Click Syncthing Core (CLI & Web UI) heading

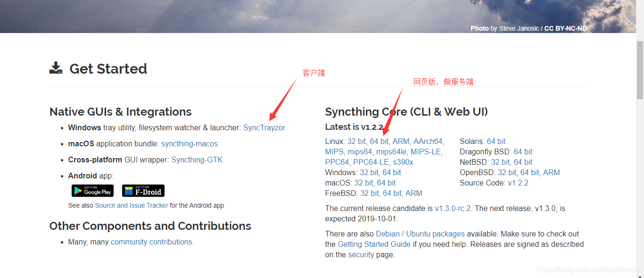[x=406, y=112]
